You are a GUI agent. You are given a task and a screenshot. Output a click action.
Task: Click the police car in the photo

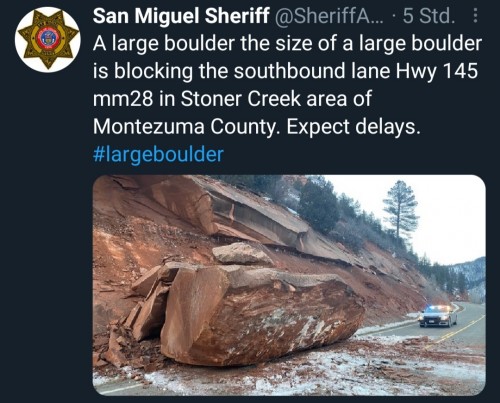tap(438, 316)
